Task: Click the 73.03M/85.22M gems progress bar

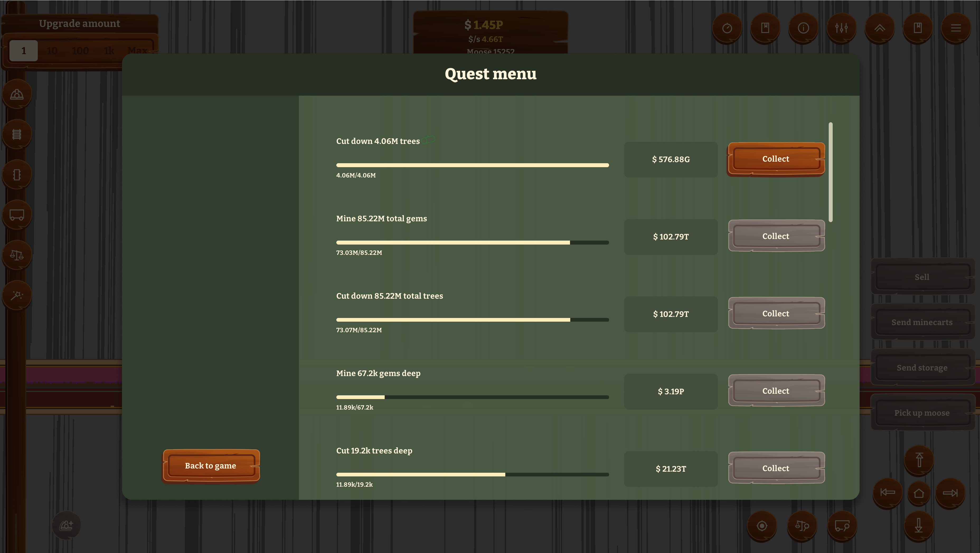Action: click(473, 242)
